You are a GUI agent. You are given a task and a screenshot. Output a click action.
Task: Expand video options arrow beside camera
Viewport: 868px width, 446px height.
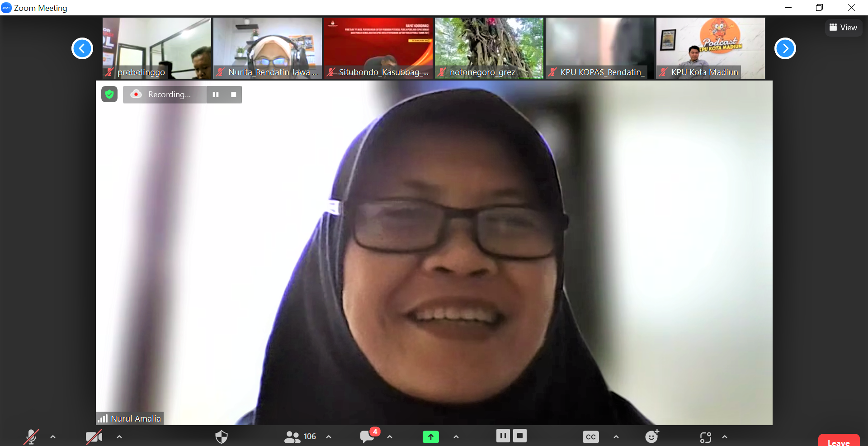pyautogui.click(x=119, y=437)
